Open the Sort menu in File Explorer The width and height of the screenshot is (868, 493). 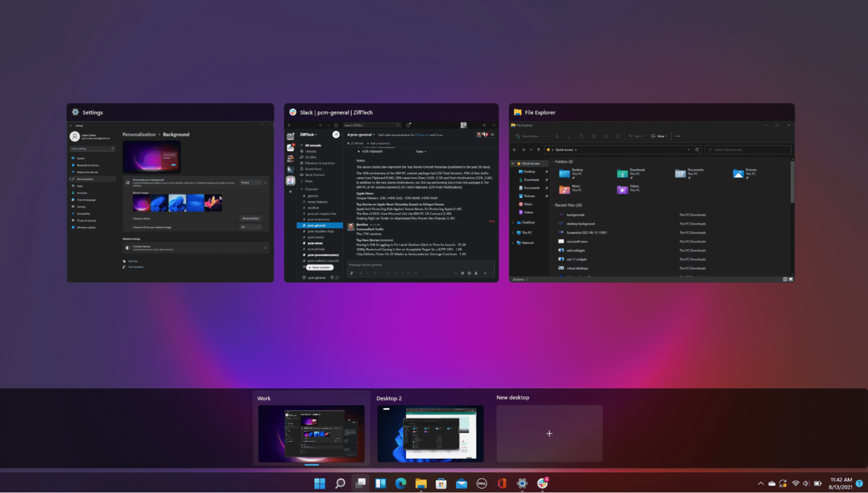(x=637, y=136)
